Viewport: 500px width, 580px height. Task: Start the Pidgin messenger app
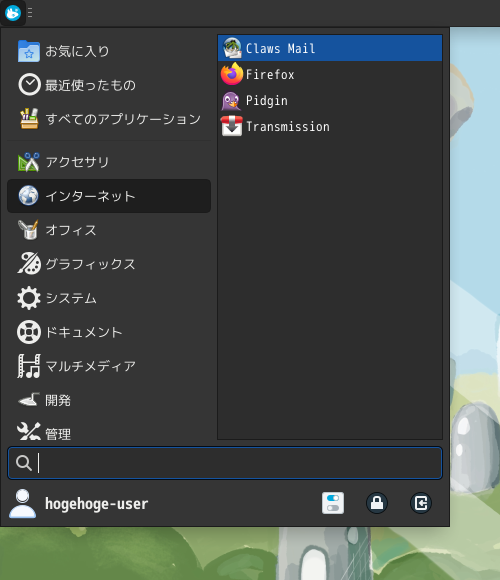[330, 101]
